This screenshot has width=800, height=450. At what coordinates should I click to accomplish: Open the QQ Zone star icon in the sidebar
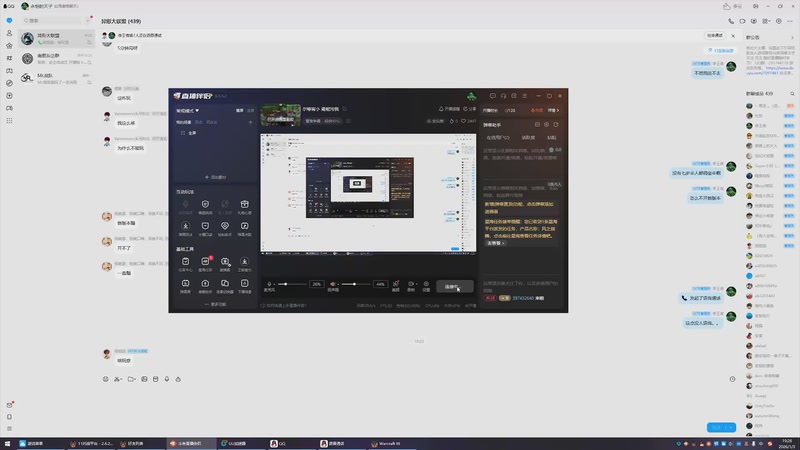(x=9, y=45)
